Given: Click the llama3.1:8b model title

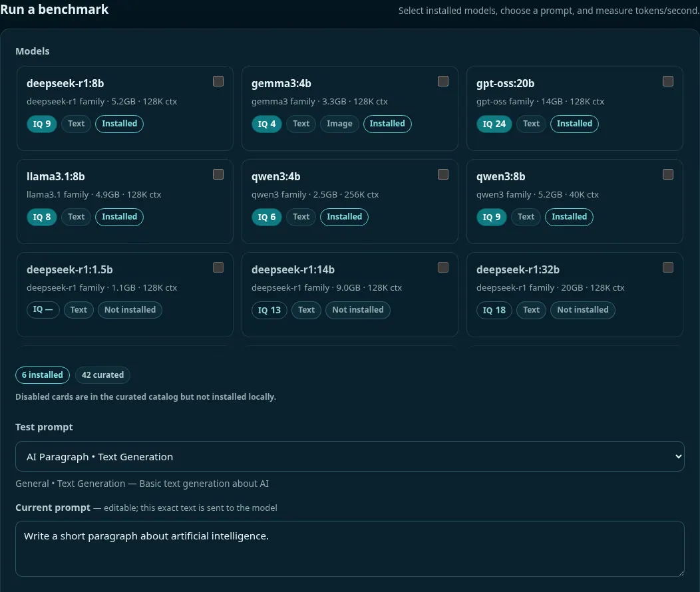Looking at the screenshot, I should 56,177.
